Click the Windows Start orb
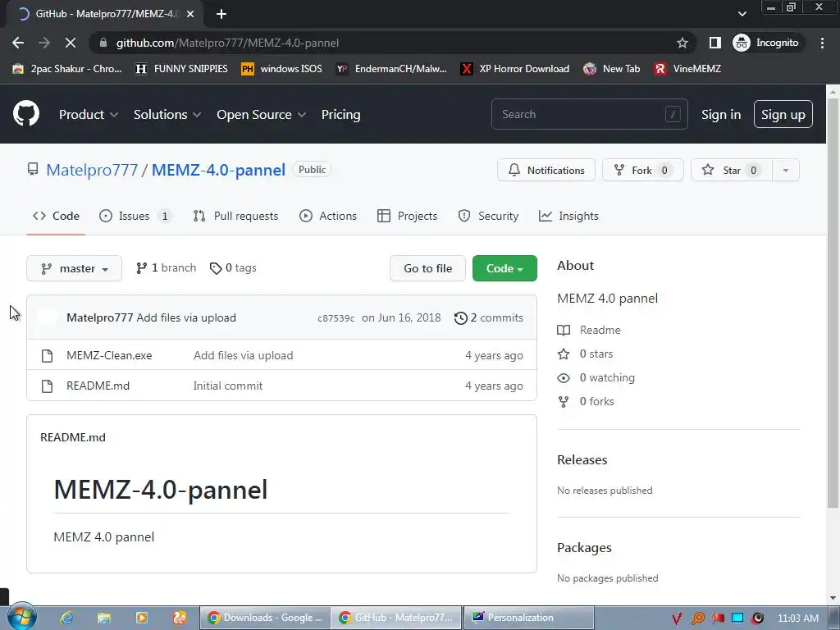The image size is (840, 630). [21, 617]
